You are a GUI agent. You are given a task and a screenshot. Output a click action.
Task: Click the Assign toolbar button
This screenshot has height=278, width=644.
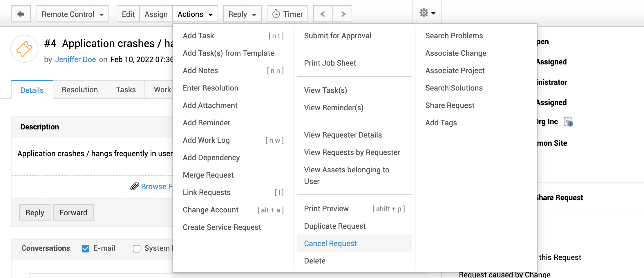tap(156, 14)
